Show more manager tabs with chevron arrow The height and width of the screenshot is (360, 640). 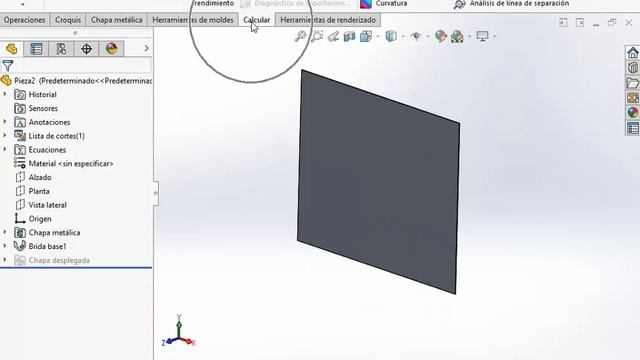point(147,49)
